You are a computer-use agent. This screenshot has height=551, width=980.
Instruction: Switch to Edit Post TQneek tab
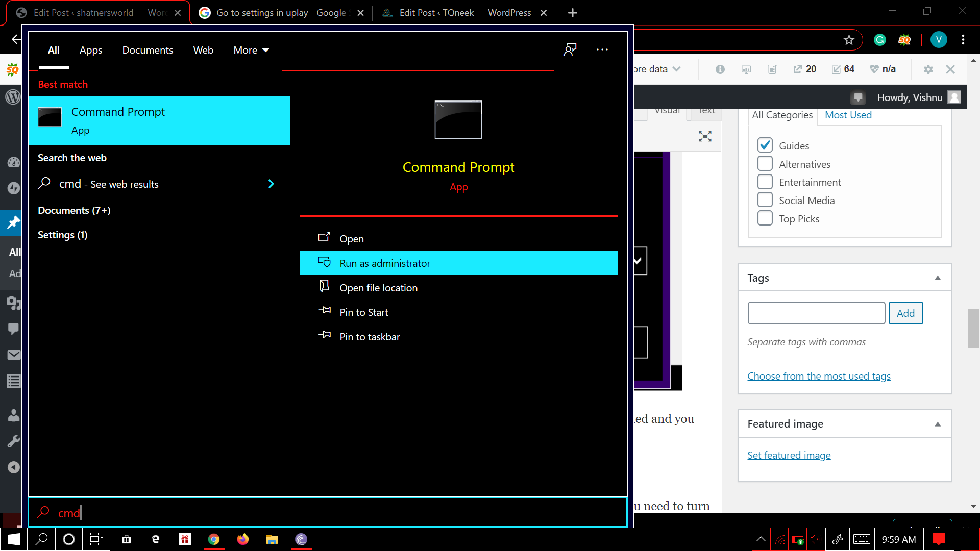point(465,13)
